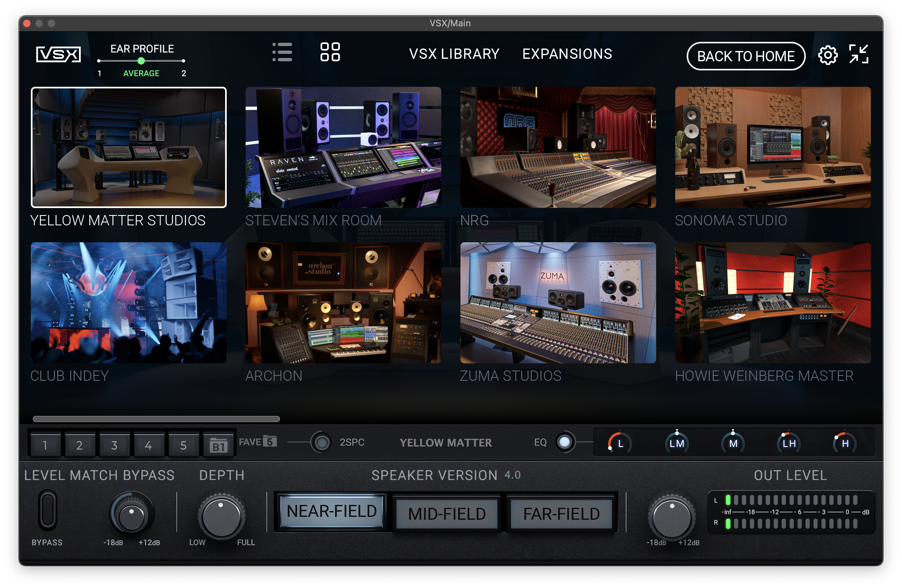Select the MID-FIELD speaker option
Screen dimensions: 902x588
(x=447, y=513)
